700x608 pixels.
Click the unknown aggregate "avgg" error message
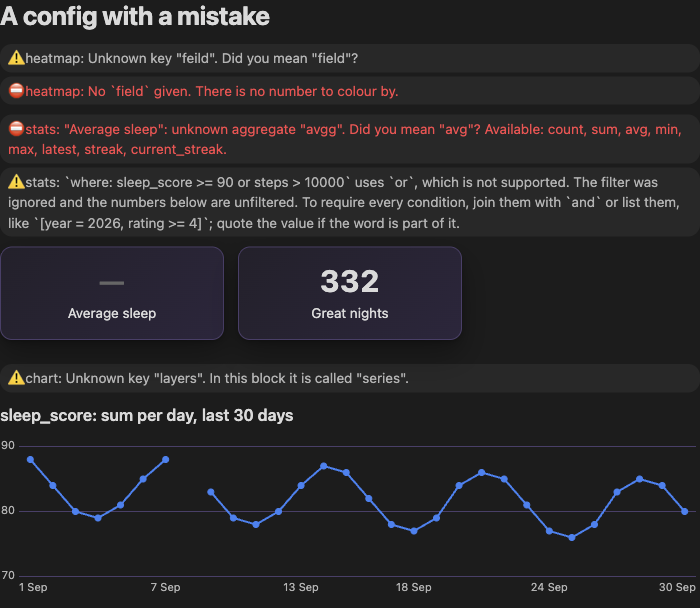(x=350, y=139)
